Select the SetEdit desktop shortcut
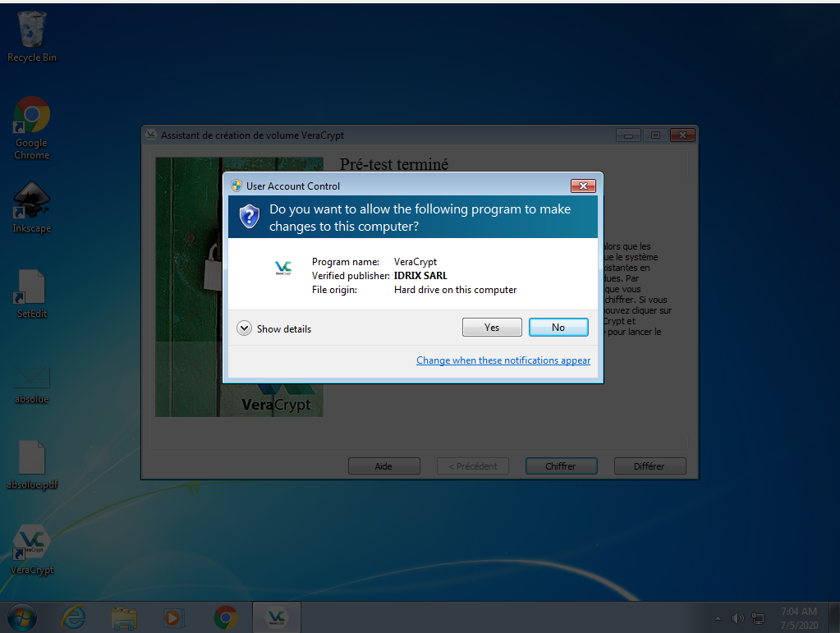This screenshot has height=633, width=840. (31, 293)
